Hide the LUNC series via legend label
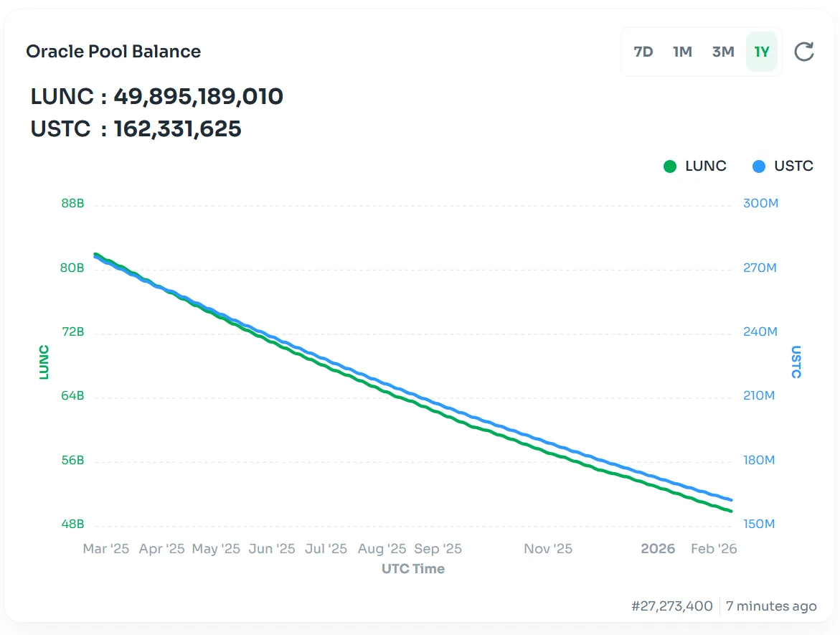The image size is (840, 635). click(706, 166)
